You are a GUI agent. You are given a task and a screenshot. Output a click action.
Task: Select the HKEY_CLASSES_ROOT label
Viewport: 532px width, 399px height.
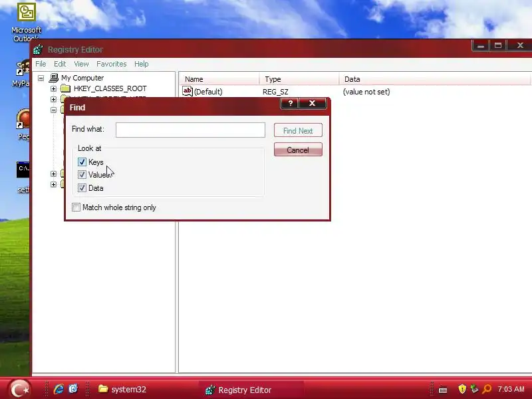(110, 88)
